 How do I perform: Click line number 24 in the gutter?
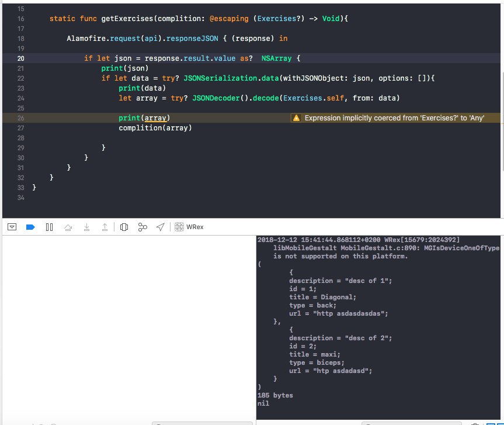[21, 98]
